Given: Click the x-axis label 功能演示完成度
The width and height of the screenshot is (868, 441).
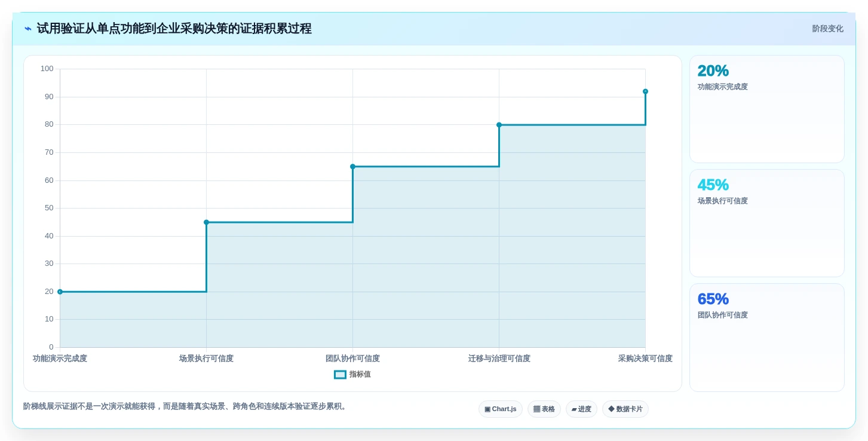Looking at the screenshot, I should coord(60,359).
